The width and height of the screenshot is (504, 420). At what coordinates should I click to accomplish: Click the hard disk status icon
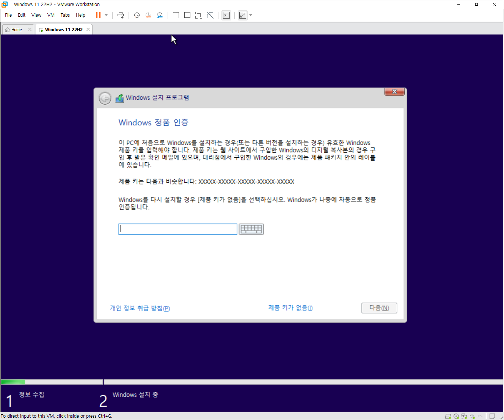coord(448,416)
